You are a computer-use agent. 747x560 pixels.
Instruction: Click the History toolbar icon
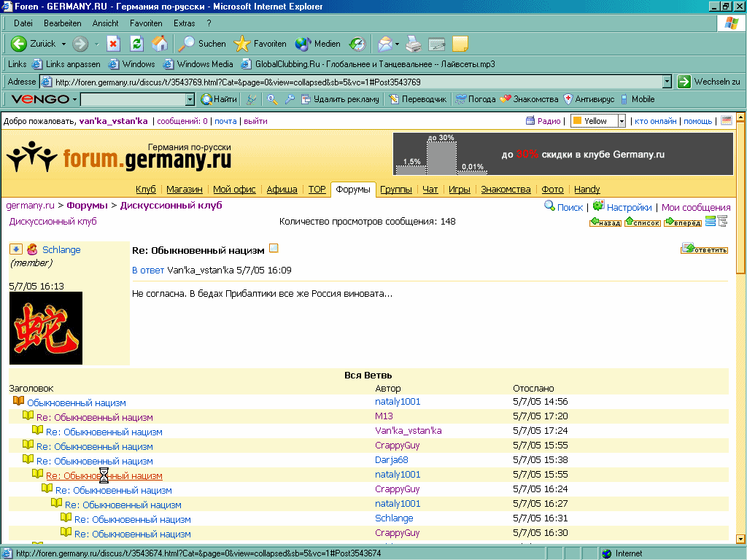(x=357, y=44)
